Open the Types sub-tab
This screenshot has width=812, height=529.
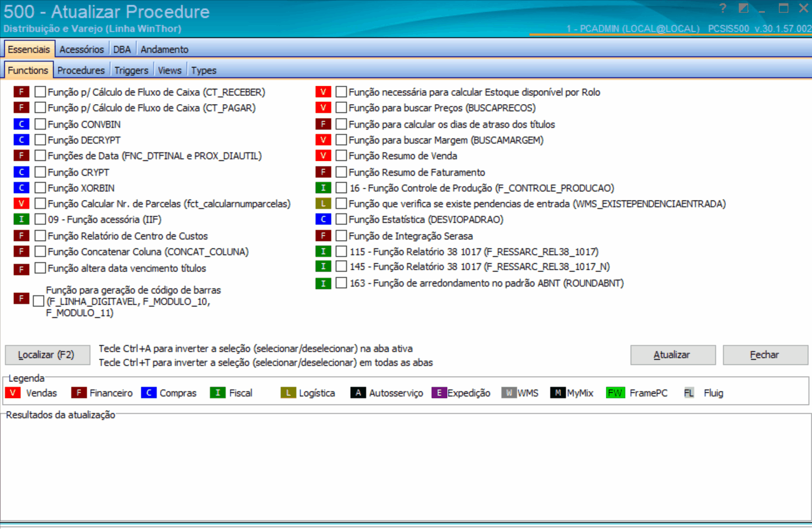click(204, 70)
